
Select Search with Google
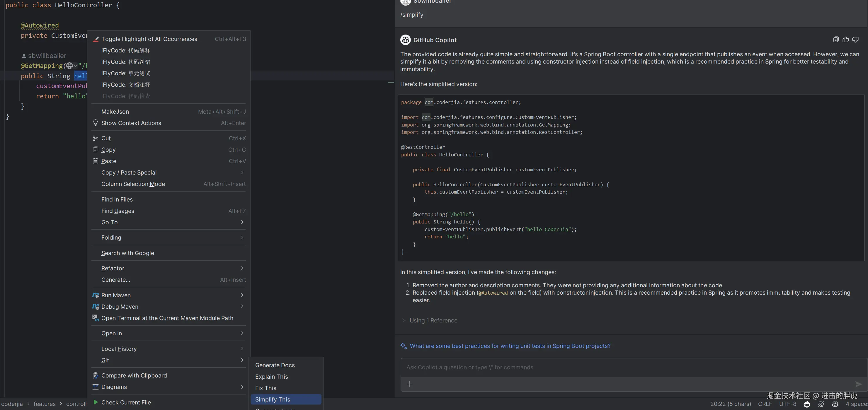pyautogui.click(x=169, y=253)
